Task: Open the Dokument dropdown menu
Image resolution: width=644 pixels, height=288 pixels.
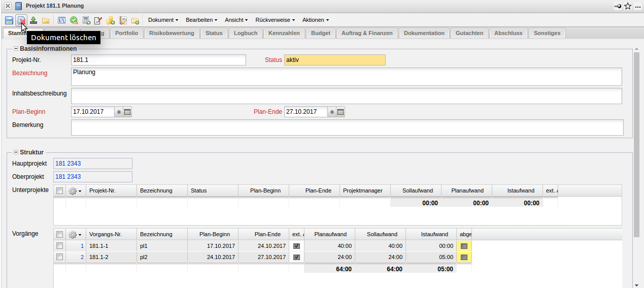Action: pyautogui.click(x=163, y=20)
